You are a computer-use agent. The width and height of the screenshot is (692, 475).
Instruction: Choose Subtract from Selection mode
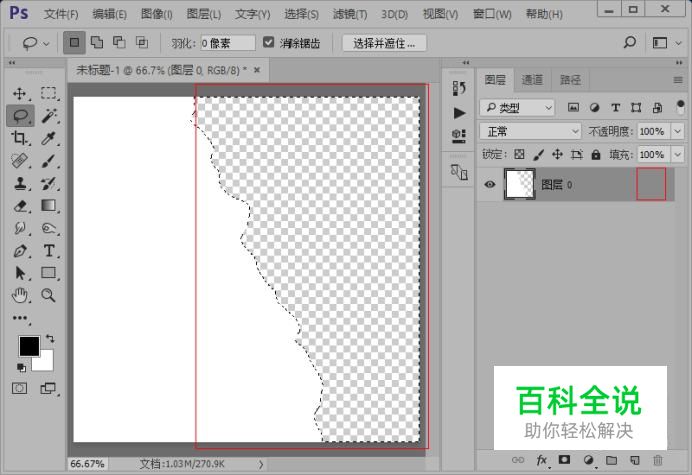pos(119,42)
